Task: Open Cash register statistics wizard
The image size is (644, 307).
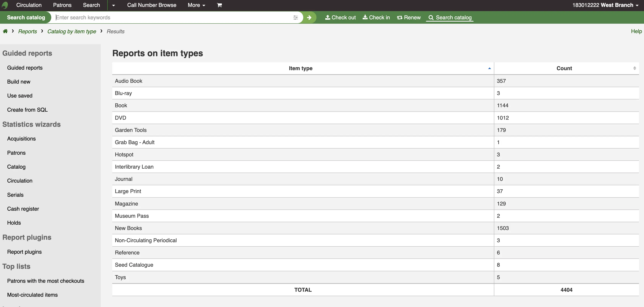Action: [x=23, y=209]
